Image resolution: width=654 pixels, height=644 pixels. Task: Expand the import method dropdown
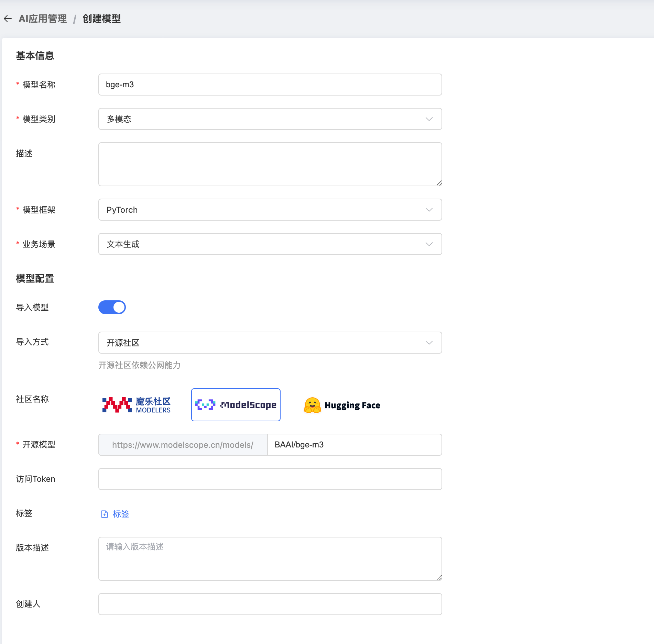(270, 343)
